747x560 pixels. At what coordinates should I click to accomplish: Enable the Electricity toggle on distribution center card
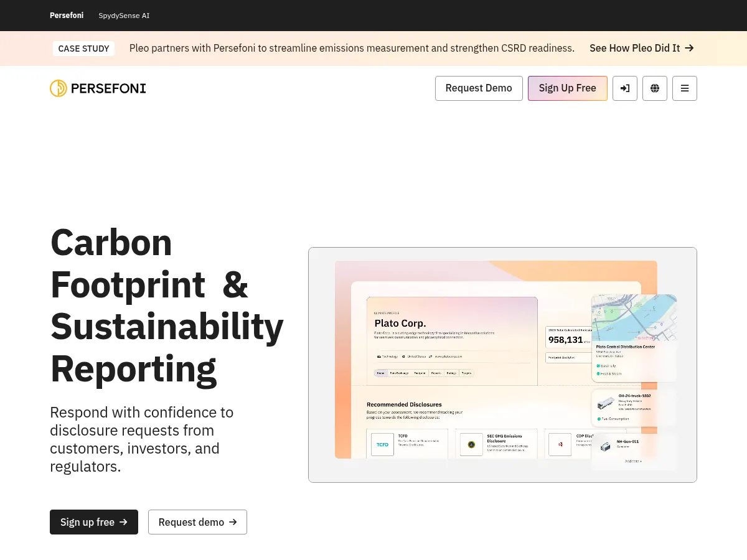(x=599, y=366)
